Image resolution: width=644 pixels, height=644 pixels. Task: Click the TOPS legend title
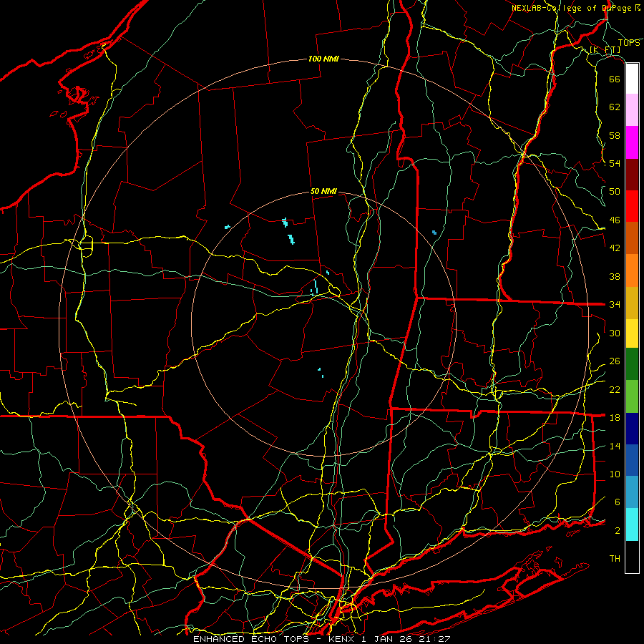click(x=629, y=43)
